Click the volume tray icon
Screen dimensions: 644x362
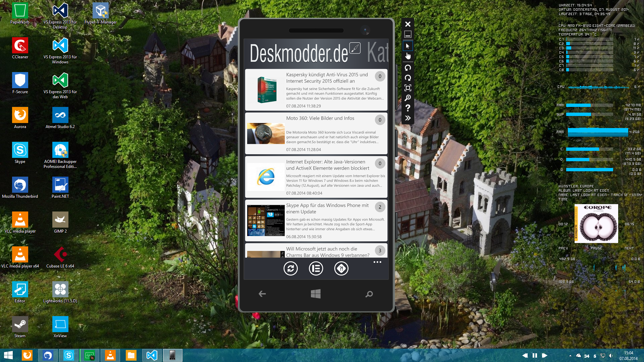pos(611,356)
